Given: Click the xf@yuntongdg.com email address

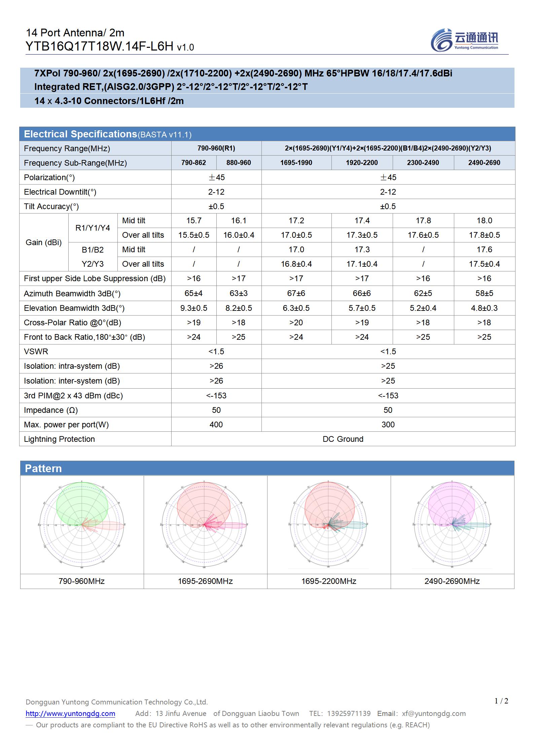Looking at the screenshot, I should click(434, 714).
